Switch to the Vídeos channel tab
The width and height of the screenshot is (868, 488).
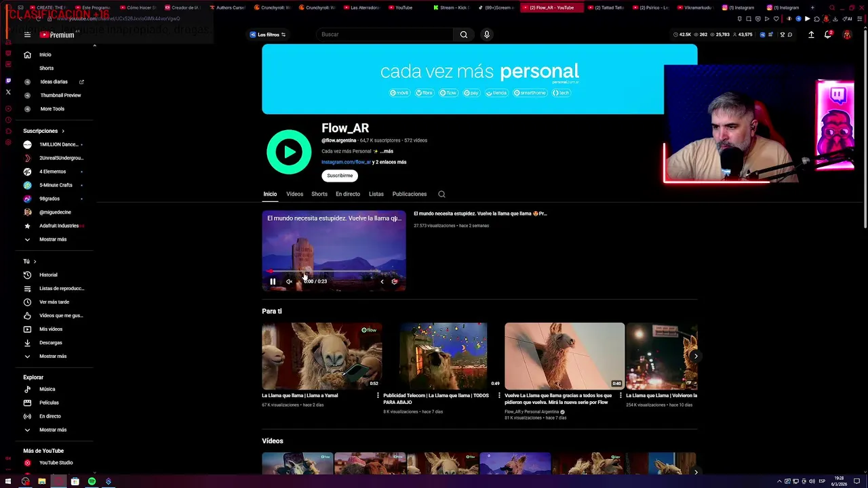[x=294, y=194]
